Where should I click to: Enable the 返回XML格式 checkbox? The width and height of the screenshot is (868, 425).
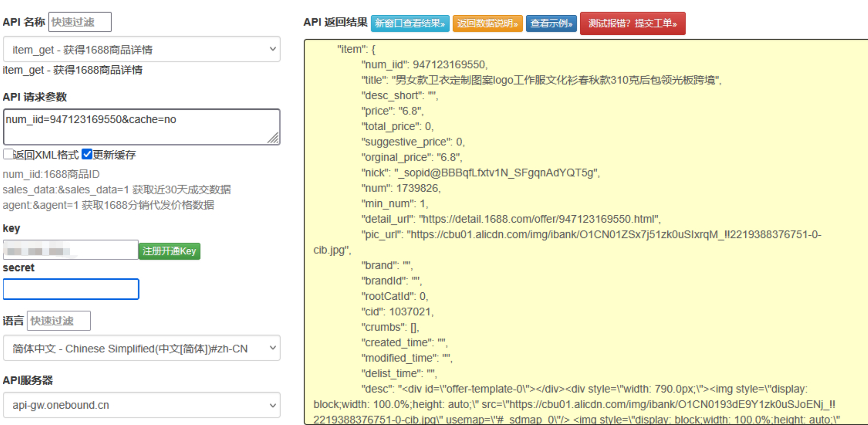click(8, 154)
